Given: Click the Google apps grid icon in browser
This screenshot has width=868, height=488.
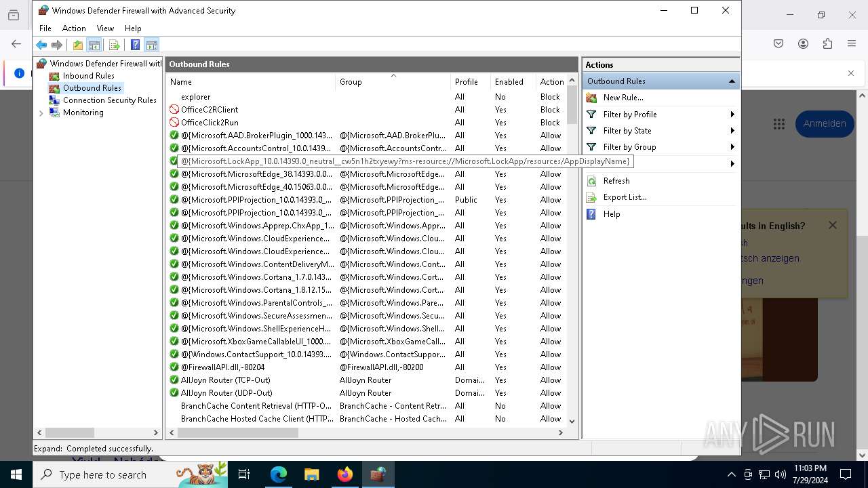Looking at the screenshot, I should (779, 124).
